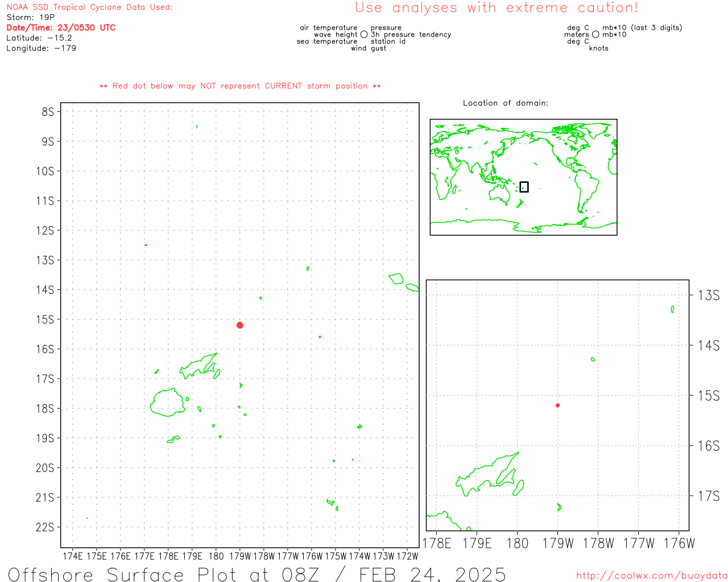The width and height of the screenshot is (728, 582).
Task: Click 'mb*10 (last 3 digits)' legend text
Action: pyautogui.click(x=642, y=28)
